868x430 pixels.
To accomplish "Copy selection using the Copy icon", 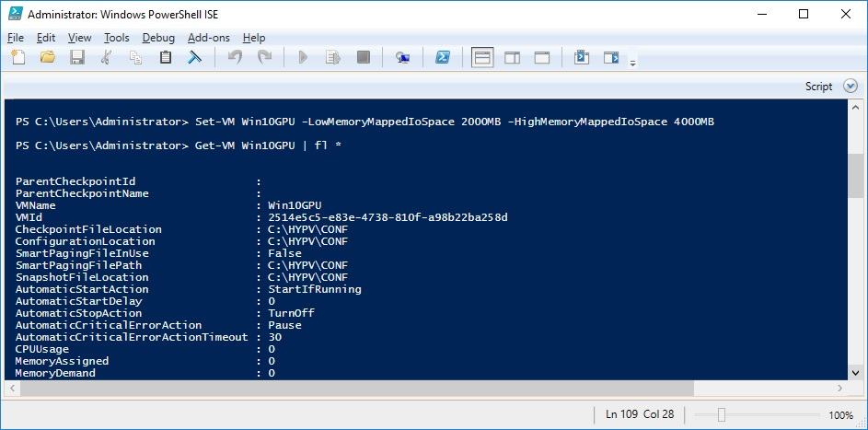I will point(135,57).
